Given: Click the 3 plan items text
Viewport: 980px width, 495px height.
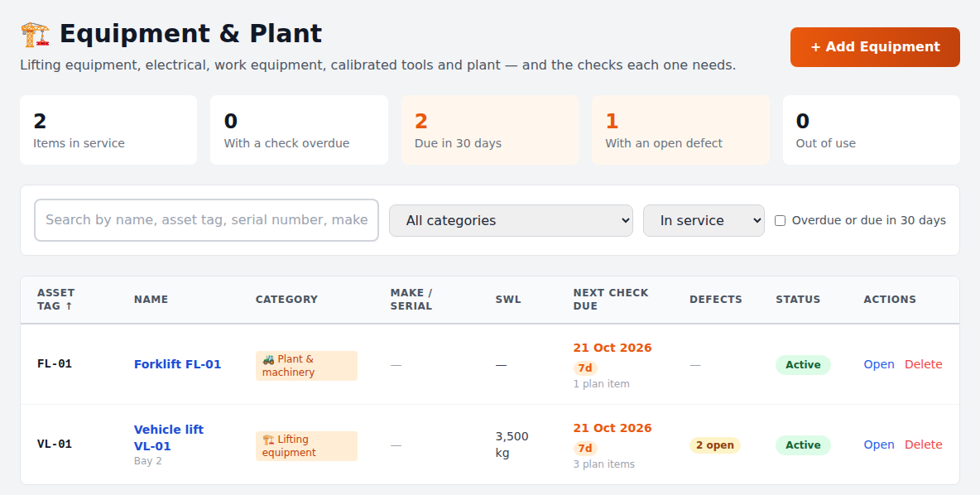Looking at the screenshot, I should (x=603, y=464).
